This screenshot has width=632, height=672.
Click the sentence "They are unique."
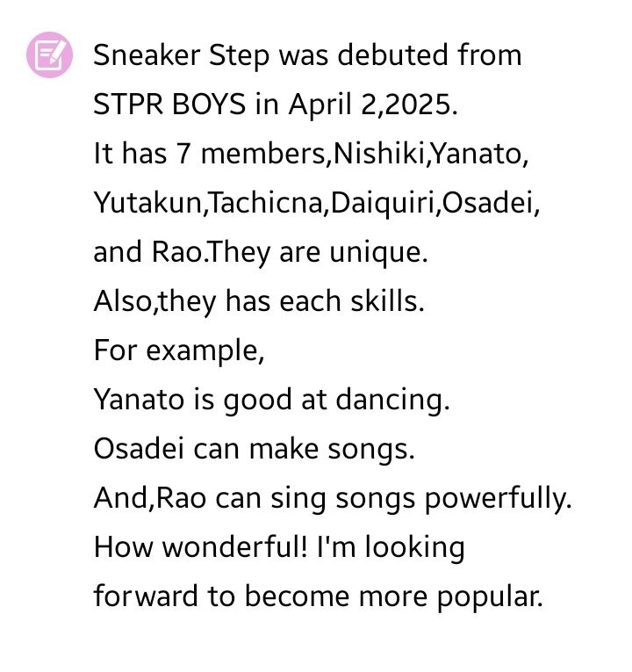[x=317, y=252]
